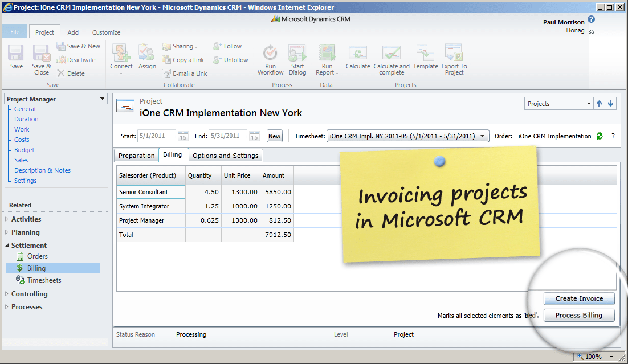Viewport: 628px width, 364px height.
Task: Click the Total amount 7912.50
Action: (x=278, y=235)
